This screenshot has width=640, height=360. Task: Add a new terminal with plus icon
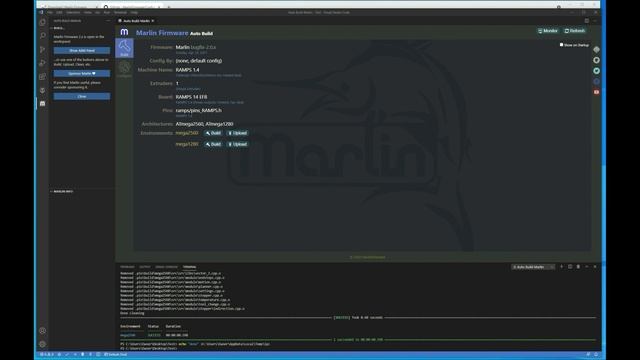pos(562,267)
